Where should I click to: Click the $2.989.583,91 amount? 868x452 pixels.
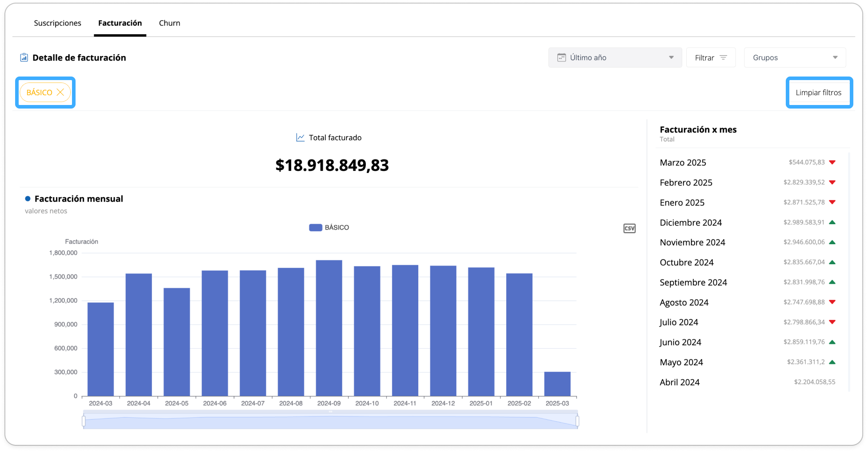click(x=804, y=222)
